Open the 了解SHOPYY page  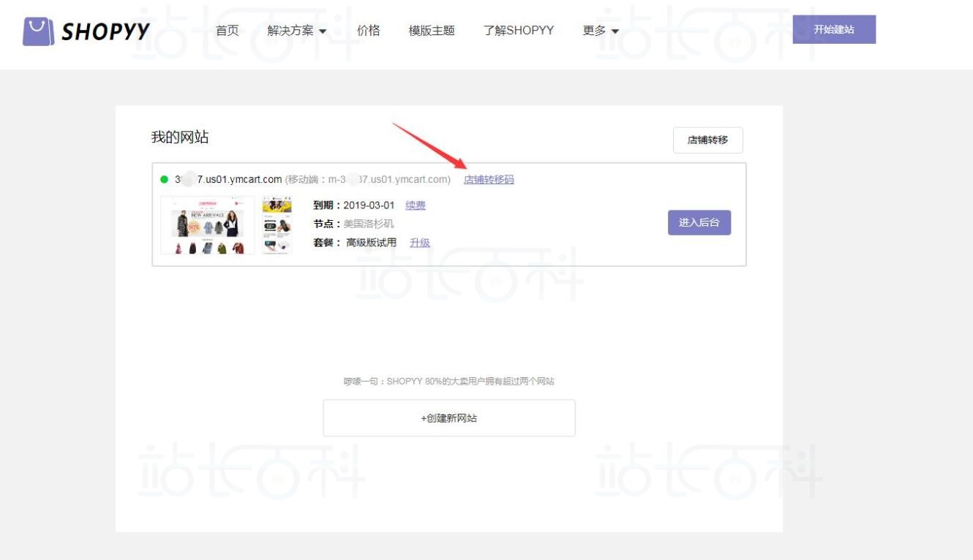click(x=519, y=31)
